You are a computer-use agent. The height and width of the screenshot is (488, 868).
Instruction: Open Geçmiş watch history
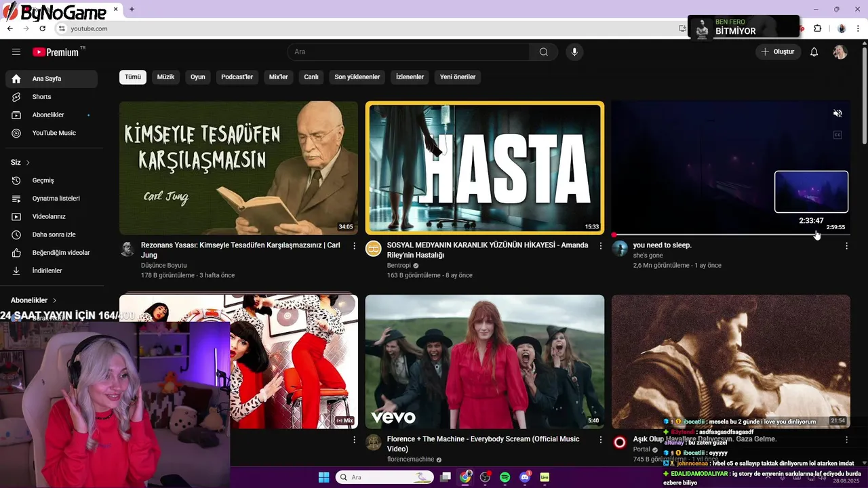tap(52, 180)
